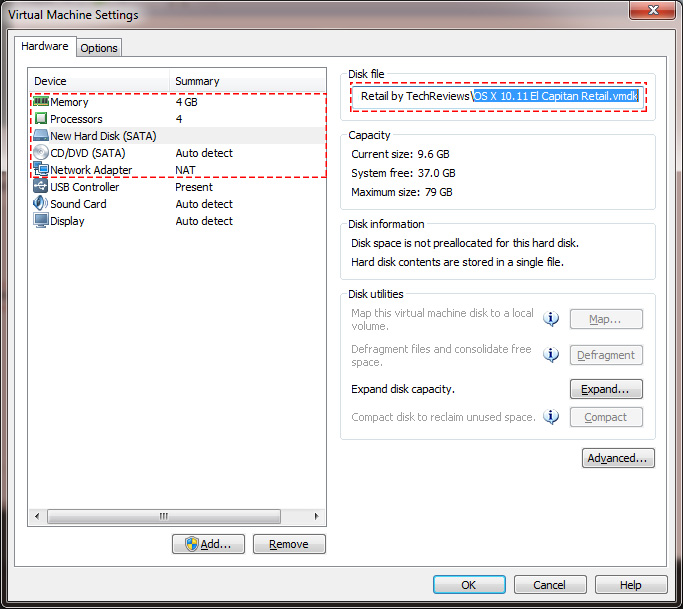This screenshot has width=683, height=609.
Task: Click info icon beside Defragment button
Action: point(551,354)
